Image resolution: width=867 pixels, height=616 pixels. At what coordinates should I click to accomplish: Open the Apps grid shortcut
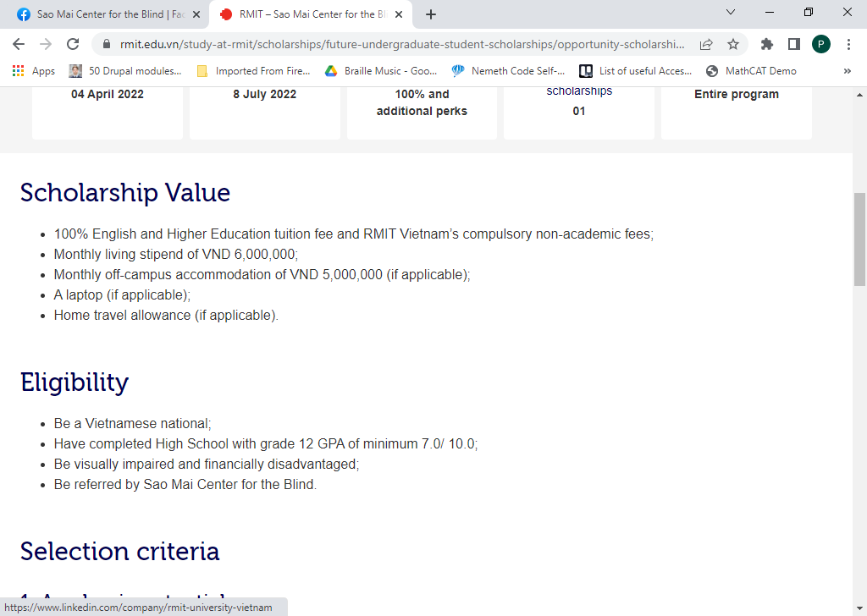tap(33, 71)
